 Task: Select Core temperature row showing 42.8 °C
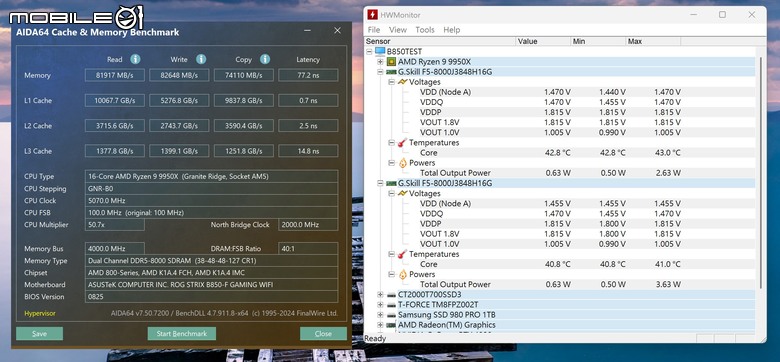click(x=560, y=153)
